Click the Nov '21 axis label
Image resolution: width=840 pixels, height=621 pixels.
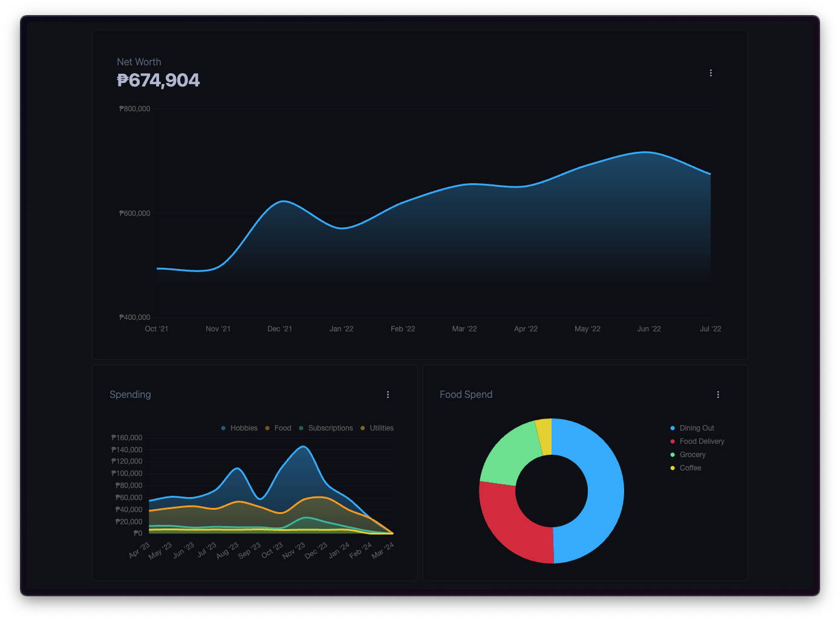tap(218, 329)
